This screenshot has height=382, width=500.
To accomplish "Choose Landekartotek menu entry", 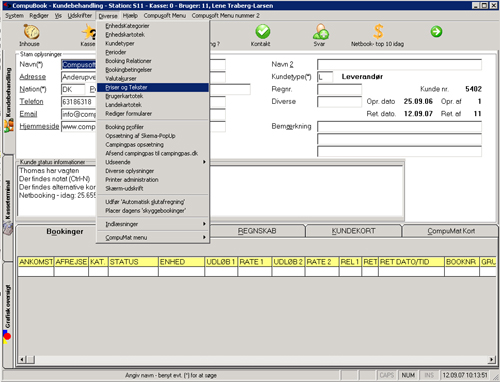I will pos(153,105).
